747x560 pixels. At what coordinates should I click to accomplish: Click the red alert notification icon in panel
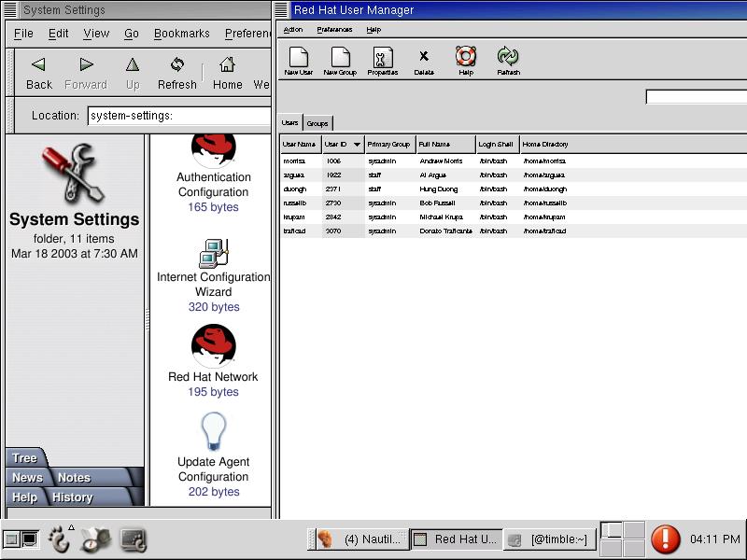click(665, 539)
